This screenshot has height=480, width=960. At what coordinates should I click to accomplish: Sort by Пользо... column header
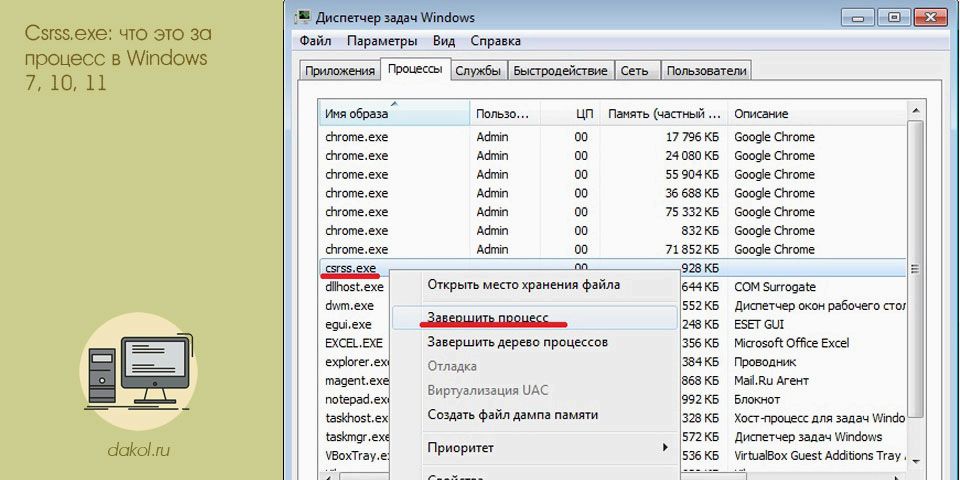[x=505, y=113]
